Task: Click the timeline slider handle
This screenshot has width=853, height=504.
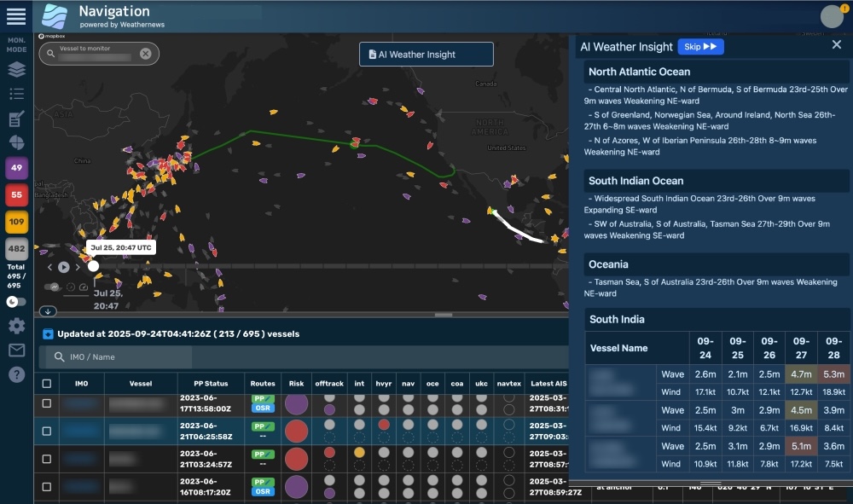Action: pyautogui.click(x=93, y=266)
